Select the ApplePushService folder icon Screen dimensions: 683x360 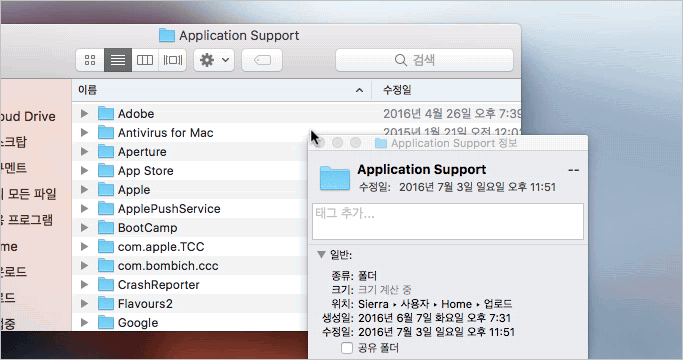[105, 208]
